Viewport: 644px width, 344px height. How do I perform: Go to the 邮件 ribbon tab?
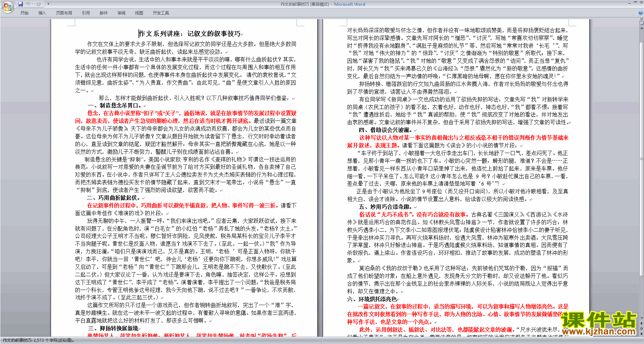pyautogui.click(x=104, y=13)
